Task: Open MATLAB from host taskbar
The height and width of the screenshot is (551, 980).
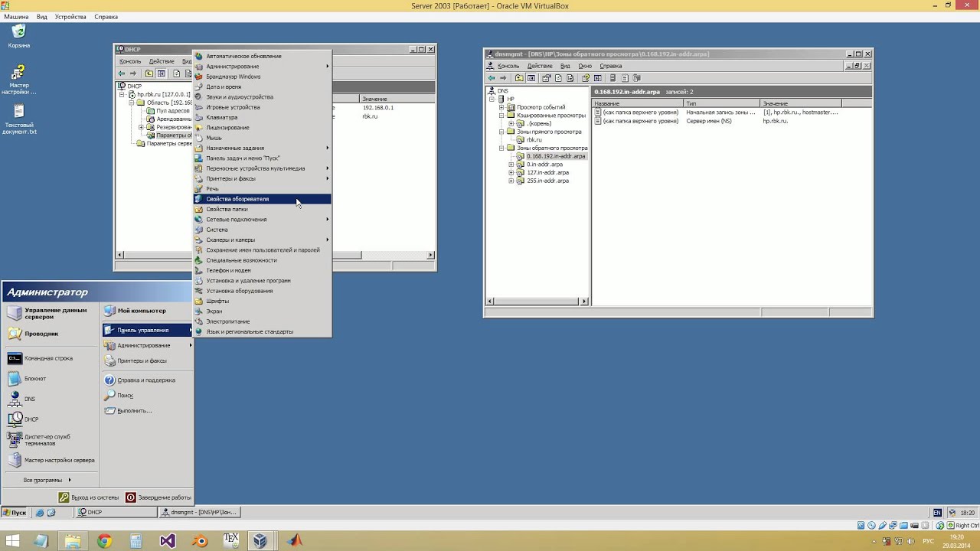Action: pos(295,540)
